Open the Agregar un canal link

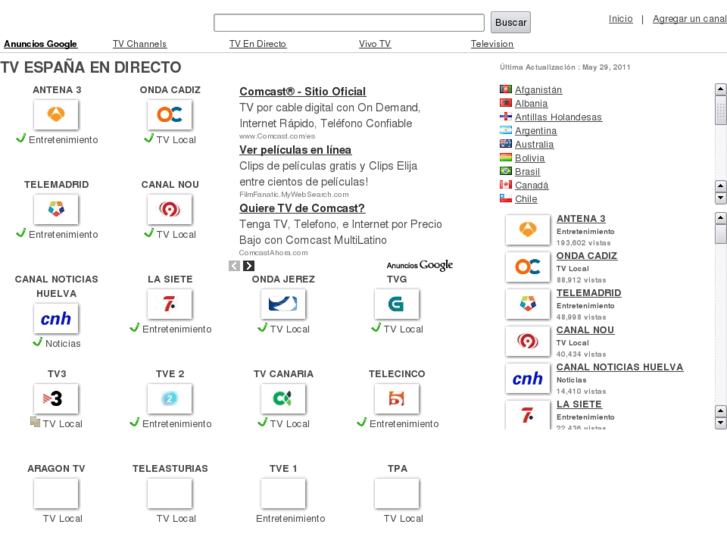(689, 19)
